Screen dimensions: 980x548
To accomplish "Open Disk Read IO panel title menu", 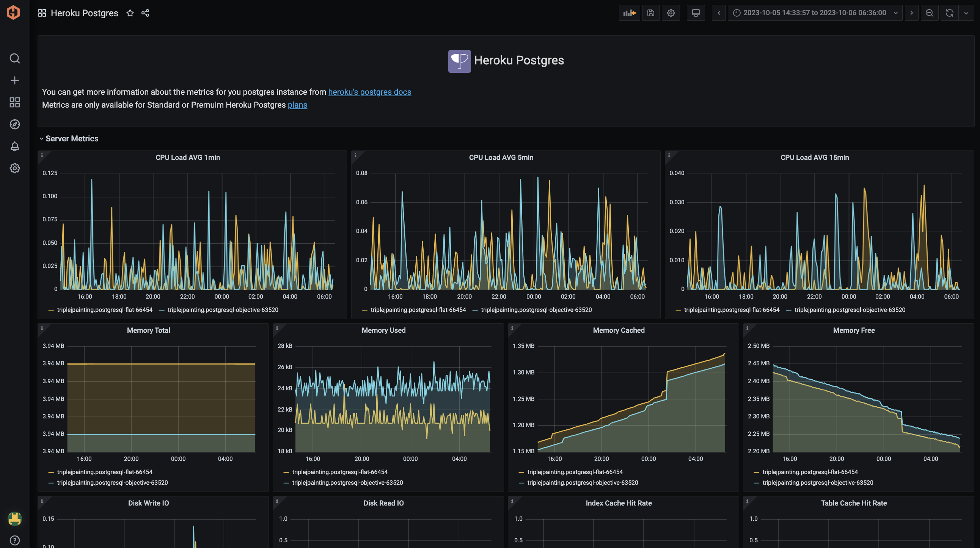I will 383,503.
